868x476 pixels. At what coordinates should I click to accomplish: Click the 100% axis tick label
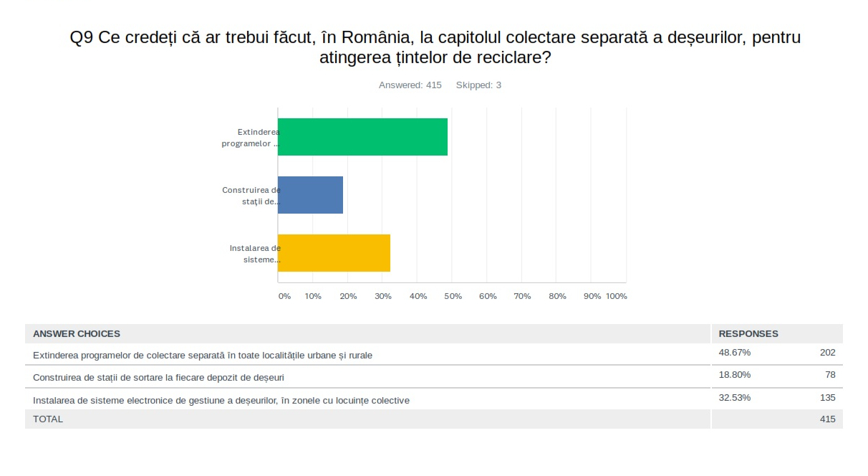[x=616, y=297]
